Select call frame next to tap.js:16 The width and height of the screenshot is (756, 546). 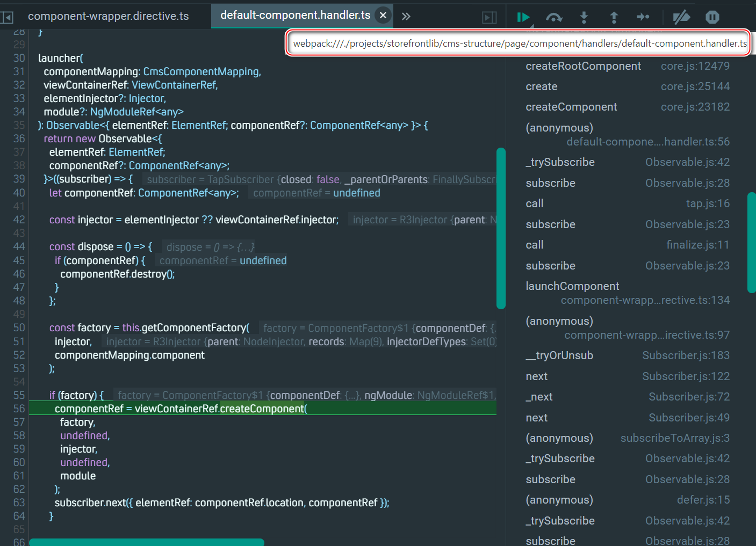pyautogui.click(x=535, y=203)
